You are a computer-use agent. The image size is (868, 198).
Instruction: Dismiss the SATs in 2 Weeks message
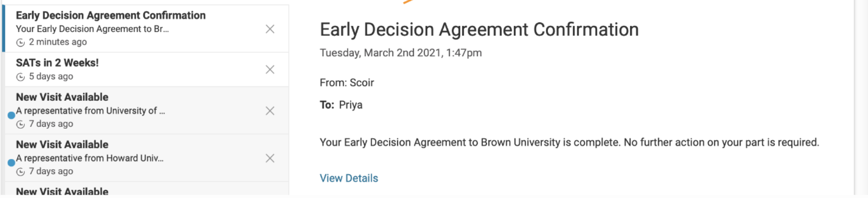point(270,69)
